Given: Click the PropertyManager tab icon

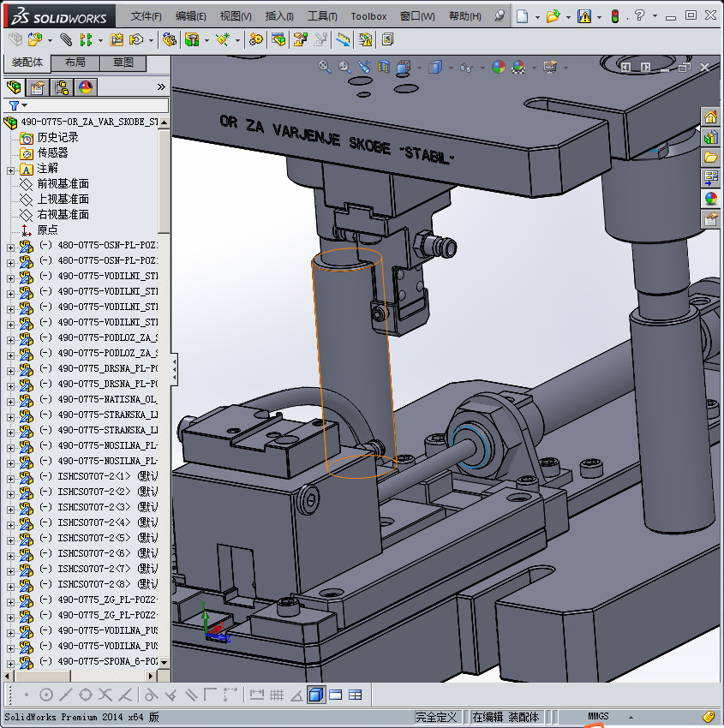Looking at the screenshot, I should click(x=38, y=87).
